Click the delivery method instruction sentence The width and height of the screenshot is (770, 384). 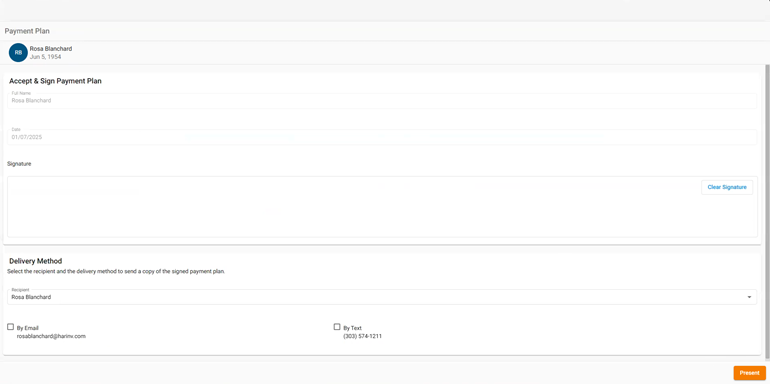tap(116, 272)
